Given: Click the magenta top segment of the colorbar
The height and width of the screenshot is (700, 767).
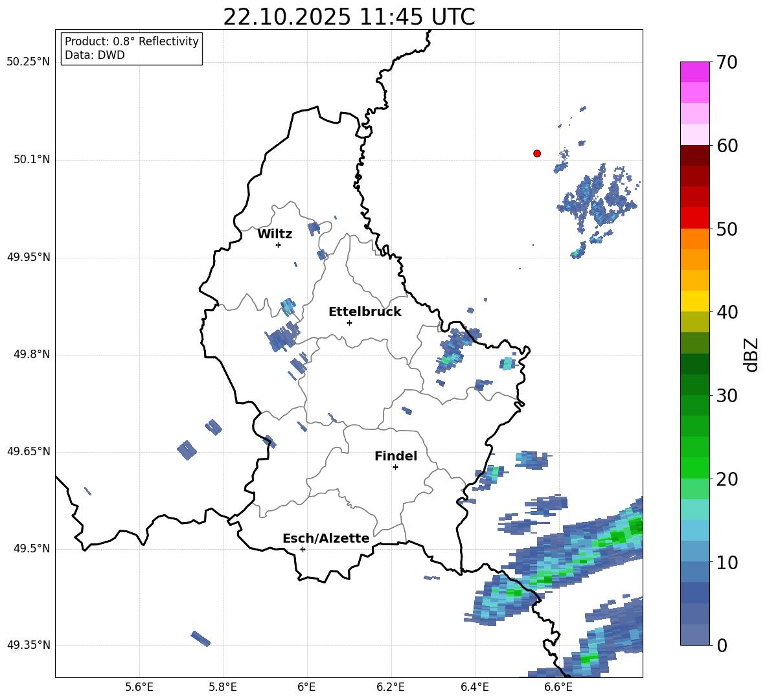Looking at the screenshot, I should point(694,72).
